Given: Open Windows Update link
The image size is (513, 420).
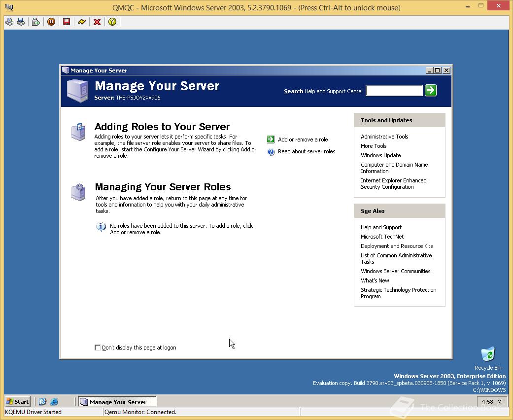Looking at the screenshot, I should pyautogui.click(x=381, y=155).
